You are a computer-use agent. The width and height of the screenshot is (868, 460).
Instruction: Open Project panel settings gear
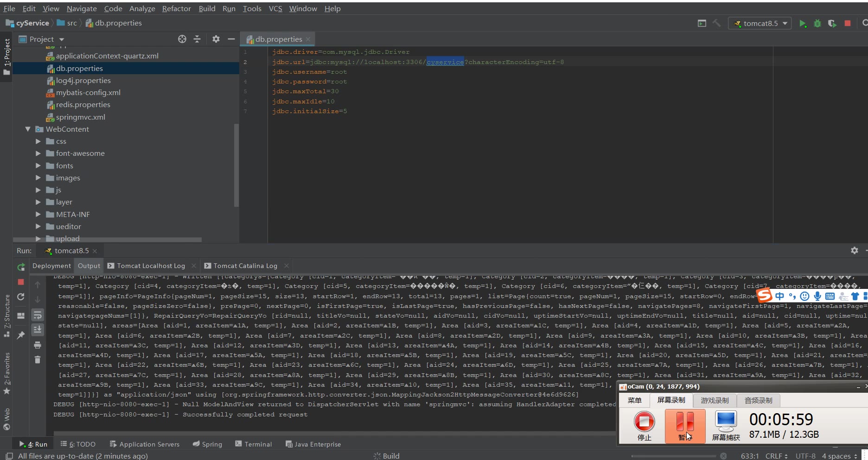point(216,39)
